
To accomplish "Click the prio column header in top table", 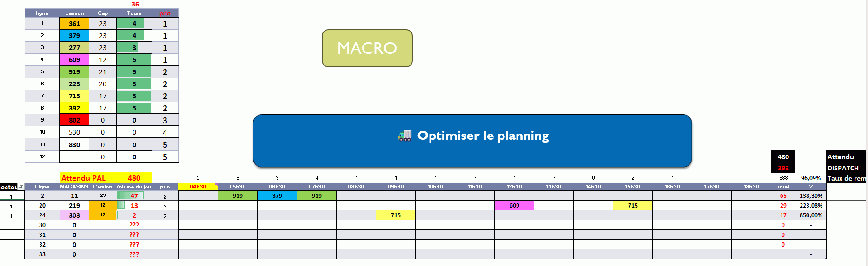I will [x=165, y=13].
